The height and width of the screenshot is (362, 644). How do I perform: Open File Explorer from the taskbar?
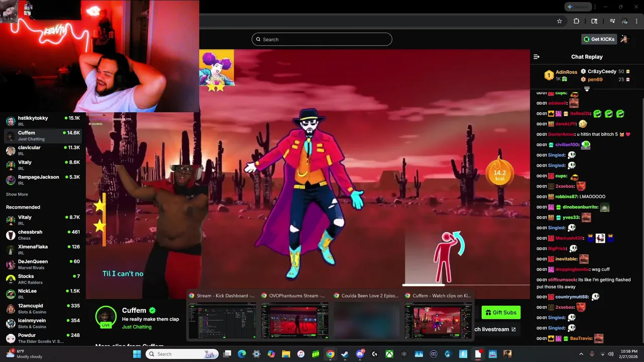tap(286, 354)
